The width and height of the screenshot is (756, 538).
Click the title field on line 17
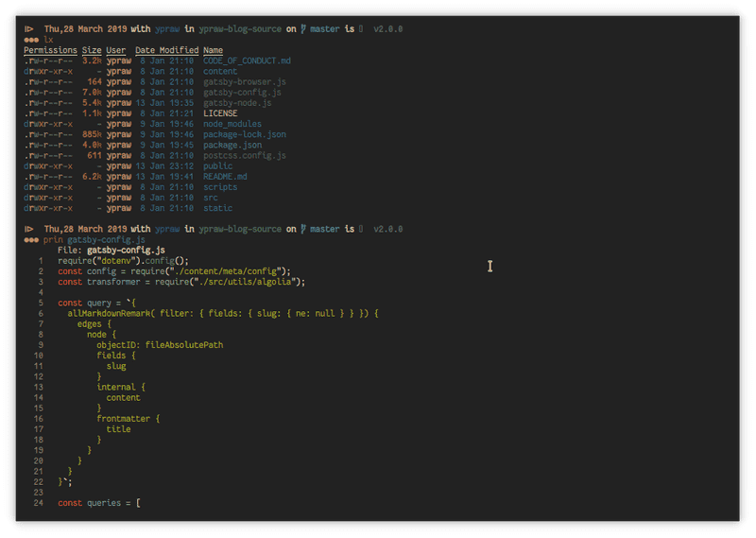(x=118, y=429)
